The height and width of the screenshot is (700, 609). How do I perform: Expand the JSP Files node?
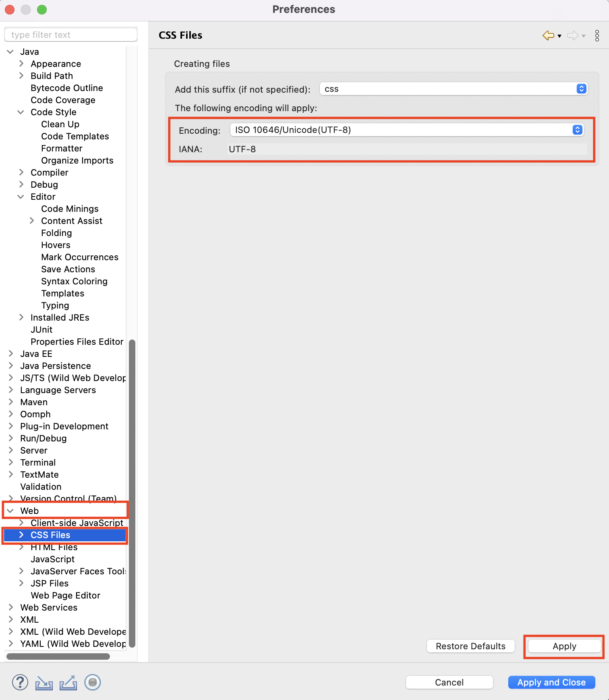click(21, 583)
